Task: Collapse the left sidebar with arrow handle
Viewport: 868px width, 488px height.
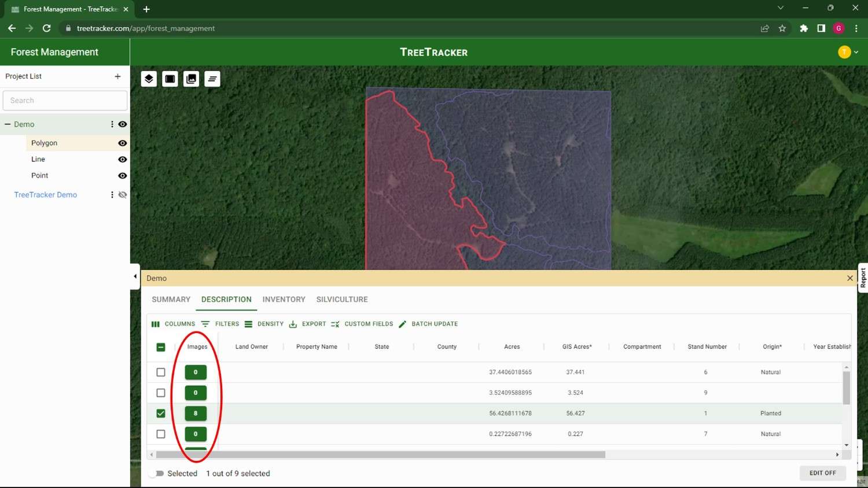Action: (135, 276)
